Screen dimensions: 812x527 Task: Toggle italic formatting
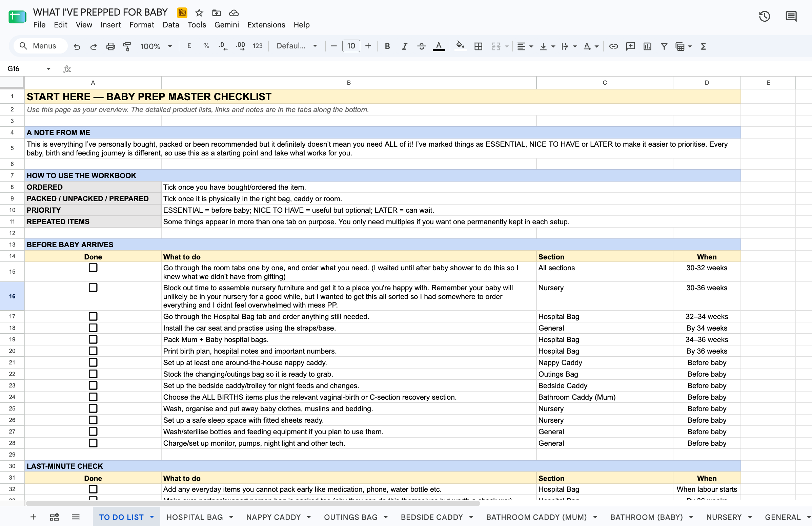pyautogui.click(x=404, y=46)
